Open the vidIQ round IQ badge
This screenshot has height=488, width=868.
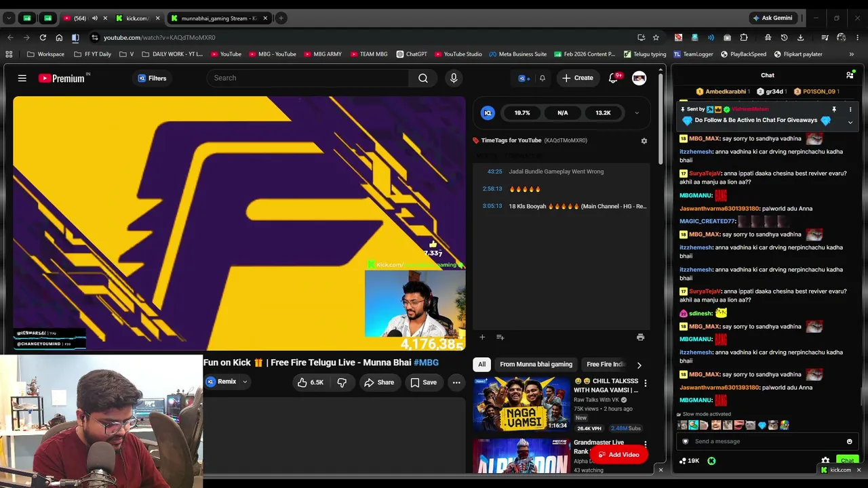488,113
